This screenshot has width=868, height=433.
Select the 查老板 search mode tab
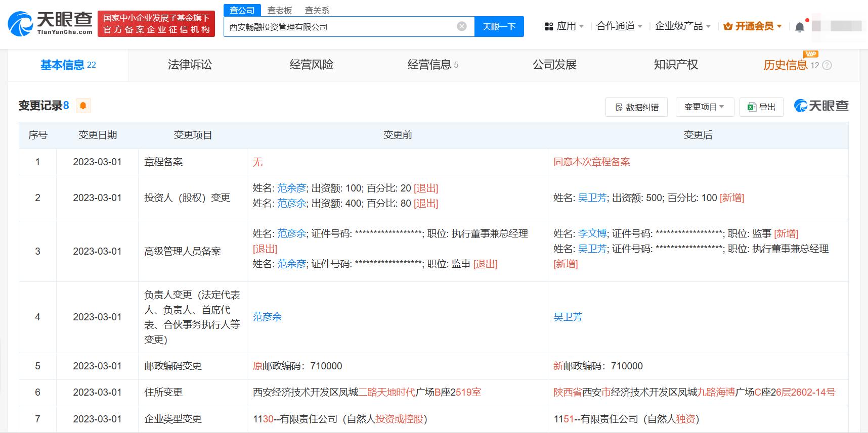point(280,10)
